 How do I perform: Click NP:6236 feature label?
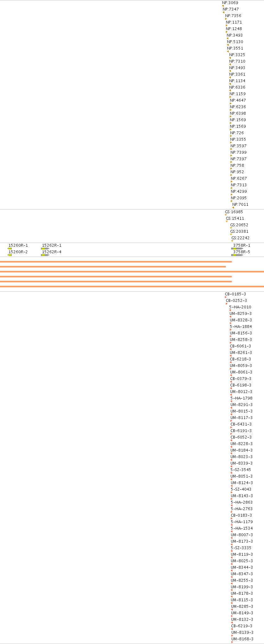[238, 107]
